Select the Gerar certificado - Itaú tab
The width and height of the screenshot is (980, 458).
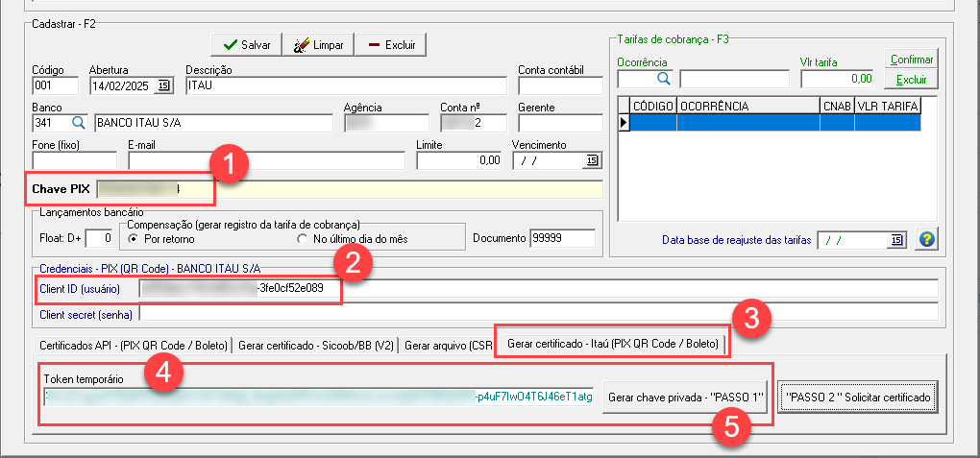coord(612,343)
